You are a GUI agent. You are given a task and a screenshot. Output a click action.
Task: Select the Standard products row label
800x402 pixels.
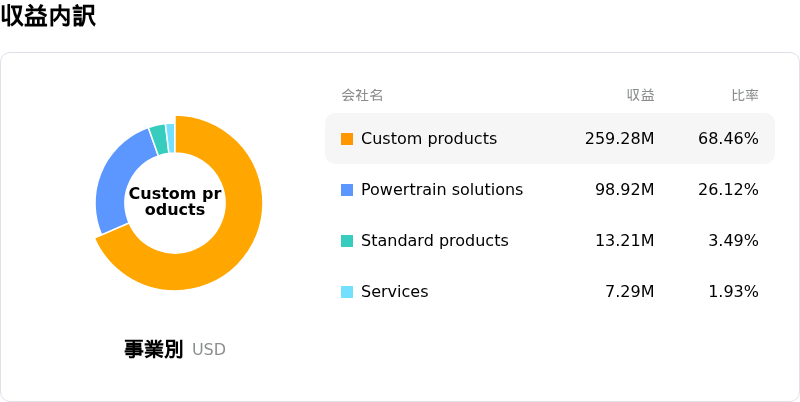pos(435,241)
